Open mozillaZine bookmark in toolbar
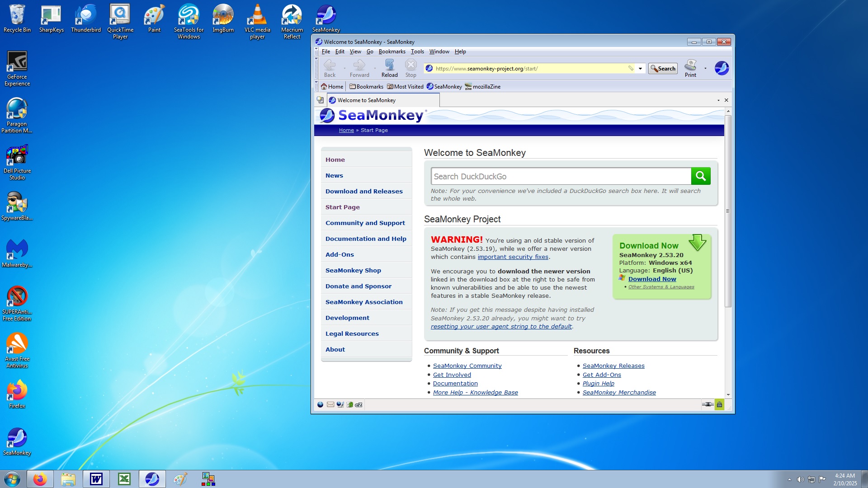The width and height of the screenshot is (868, 488). coord(482,86)
